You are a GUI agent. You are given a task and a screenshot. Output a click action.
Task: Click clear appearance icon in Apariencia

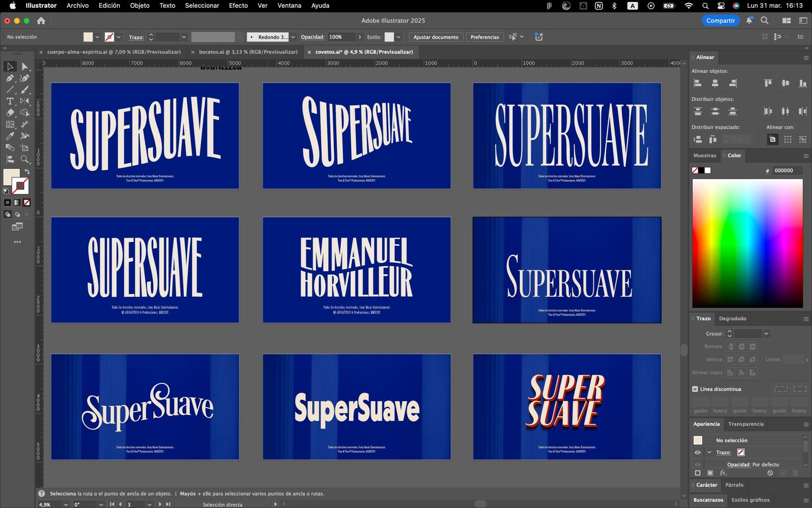(x=770, y=473)
